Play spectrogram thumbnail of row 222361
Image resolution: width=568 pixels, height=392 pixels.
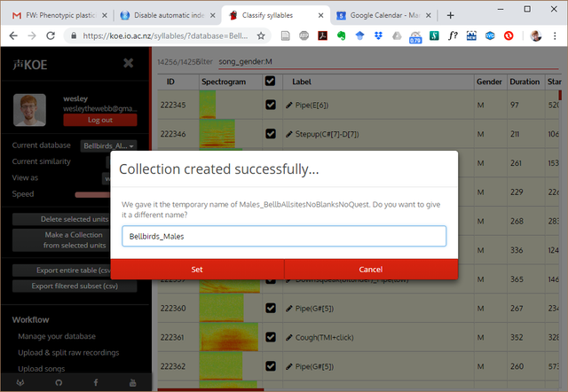point(229,337)
